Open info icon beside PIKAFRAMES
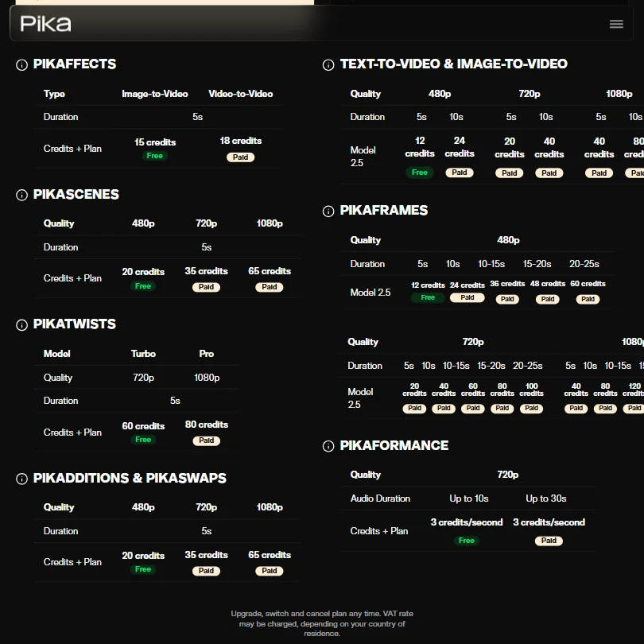This screenshot has height=644, width=644. pyautogui.click(x=328, y=211)
